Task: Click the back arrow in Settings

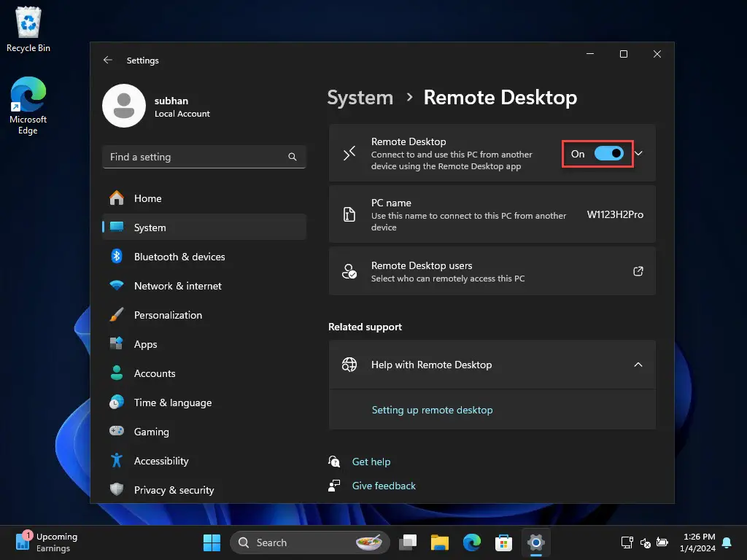Action: click(x=108, y=60)
